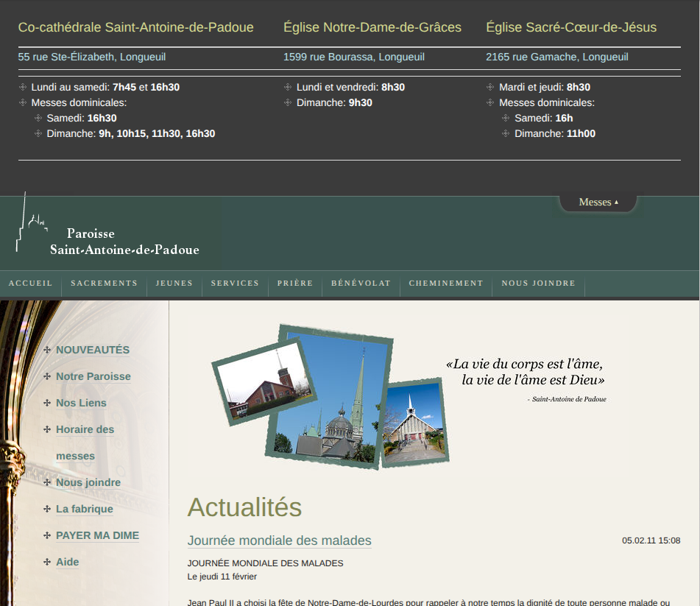Open the Aide sidebar link
Image resolution: width=700 pixels, height=606 pixels.
click(67, 563)
